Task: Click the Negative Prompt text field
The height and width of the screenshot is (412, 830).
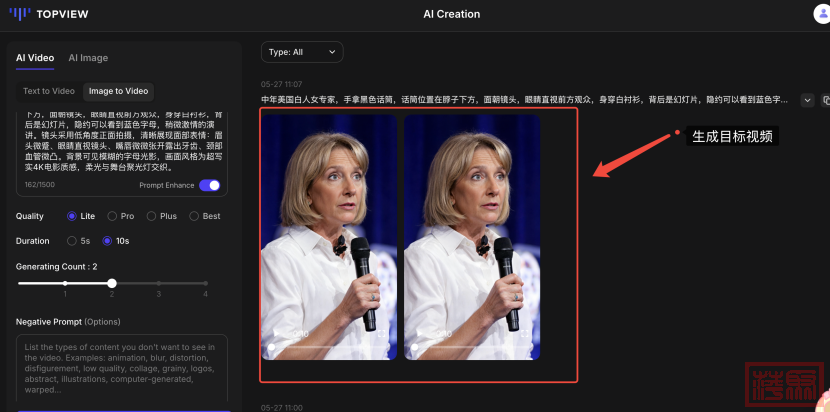Action: click(x=121, y=370)
